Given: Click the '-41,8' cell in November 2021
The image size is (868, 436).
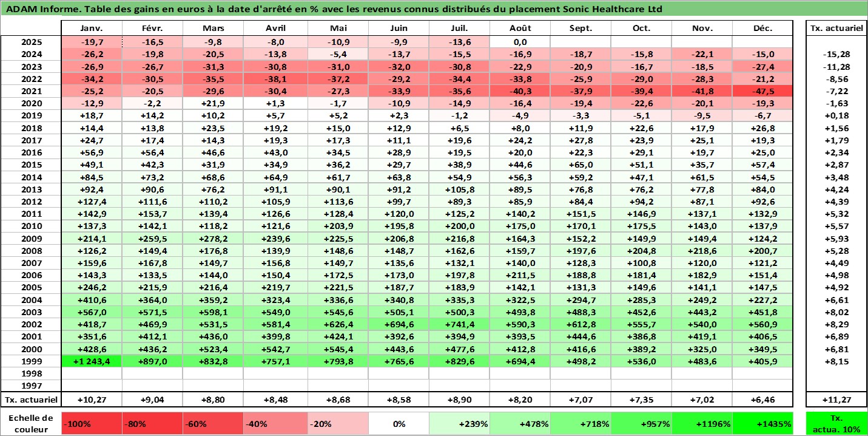Looking at the screenshot, I should [x=702, y=91].
